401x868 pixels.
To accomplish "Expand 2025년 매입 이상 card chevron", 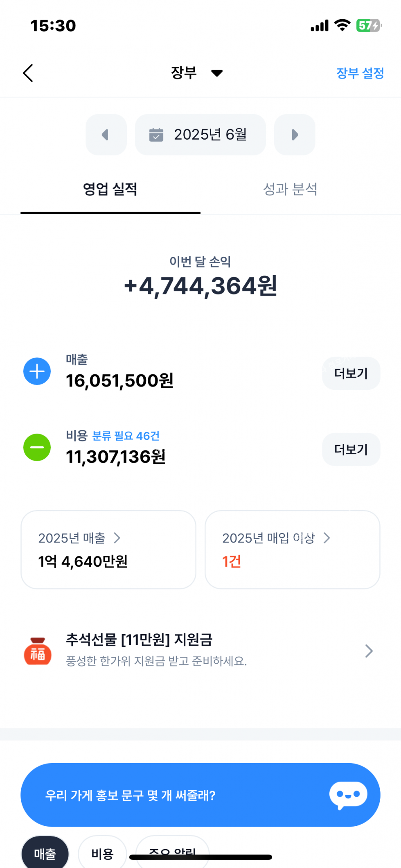I will click(327, 538).
